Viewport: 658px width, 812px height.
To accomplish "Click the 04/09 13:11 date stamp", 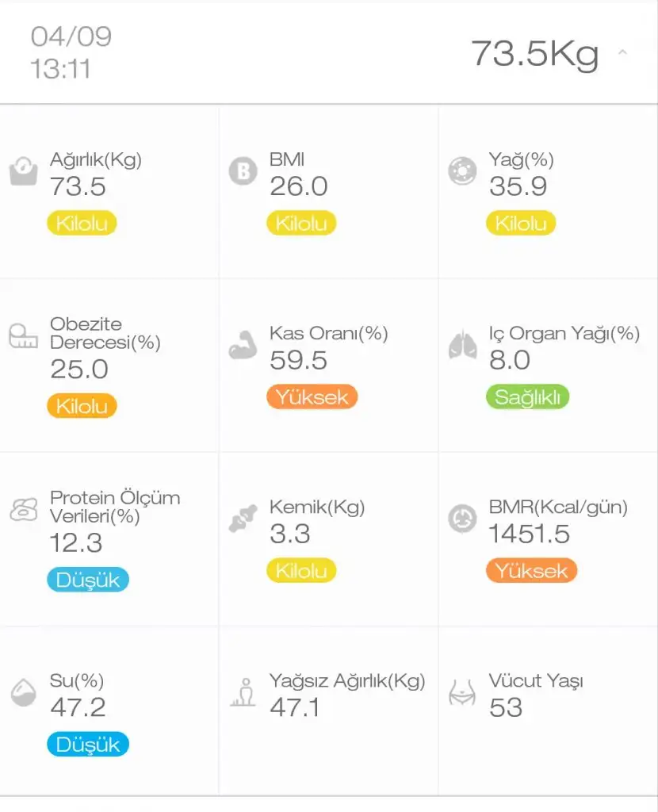I will point(71,52).
